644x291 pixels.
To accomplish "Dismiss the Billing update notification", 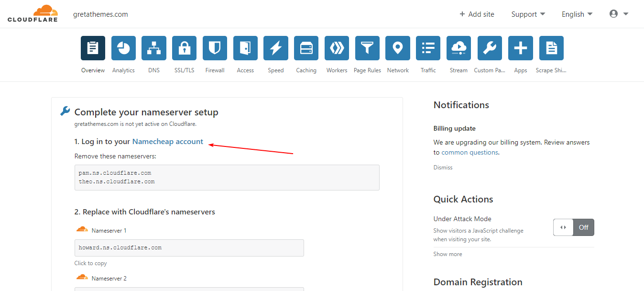I will [x=442, y=167].
